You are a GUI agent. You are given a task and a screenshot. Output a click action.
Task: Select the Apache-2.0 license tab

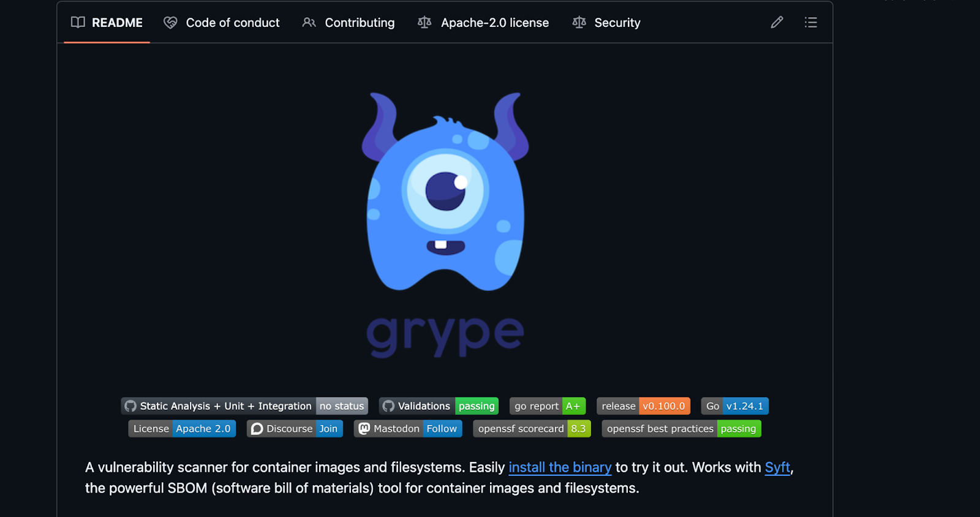tap(483, 23)
